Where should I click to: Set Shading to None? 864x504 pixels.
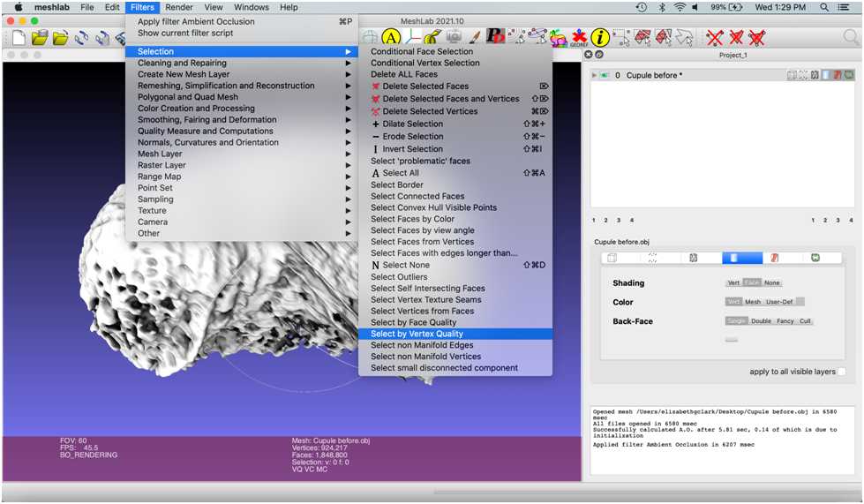(772, 282)
